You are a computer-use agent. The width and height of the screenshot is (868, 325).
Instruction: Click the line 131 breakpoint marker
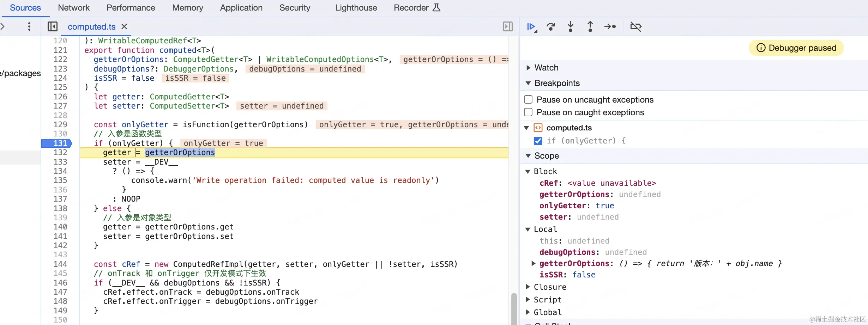coord(57,143)
